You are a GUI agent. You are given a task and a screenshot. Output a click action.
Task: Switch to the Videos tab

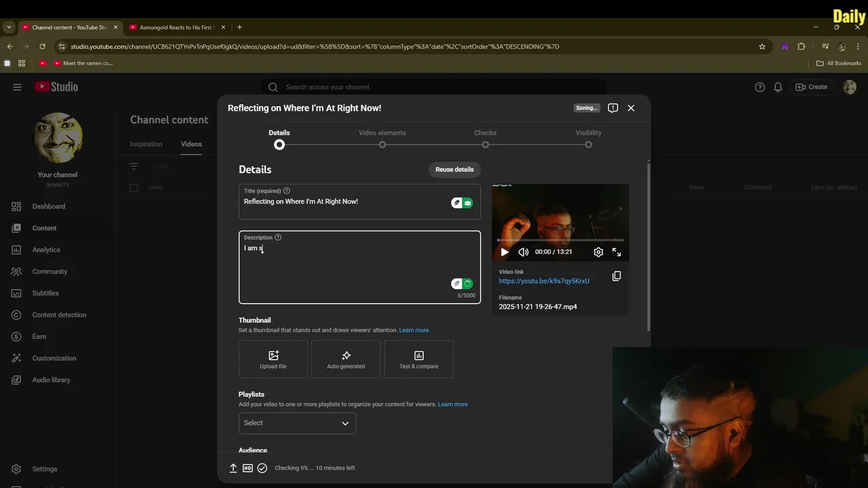[x=191, y=144]
